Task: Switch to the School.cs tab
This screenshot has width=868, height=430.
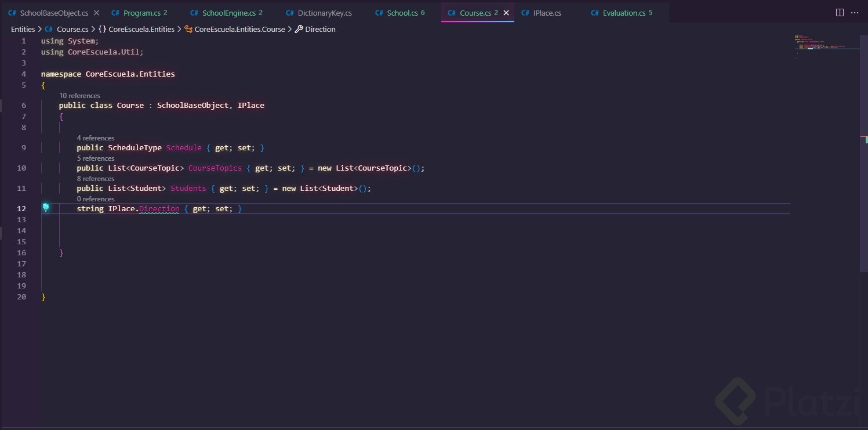Action: (x=400, y=13)
